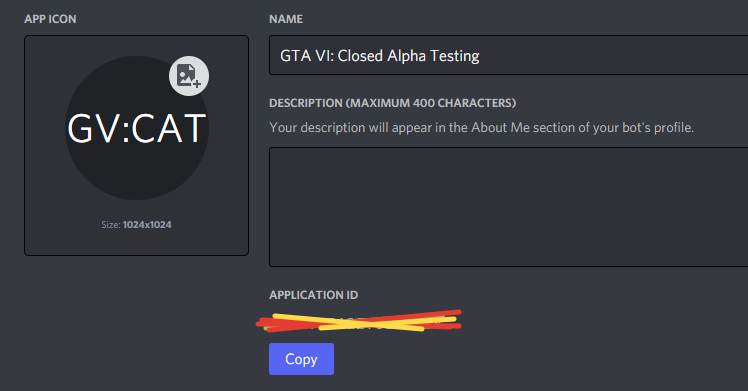Place cursor on the word Testing in Name

(x=455, y=56)
